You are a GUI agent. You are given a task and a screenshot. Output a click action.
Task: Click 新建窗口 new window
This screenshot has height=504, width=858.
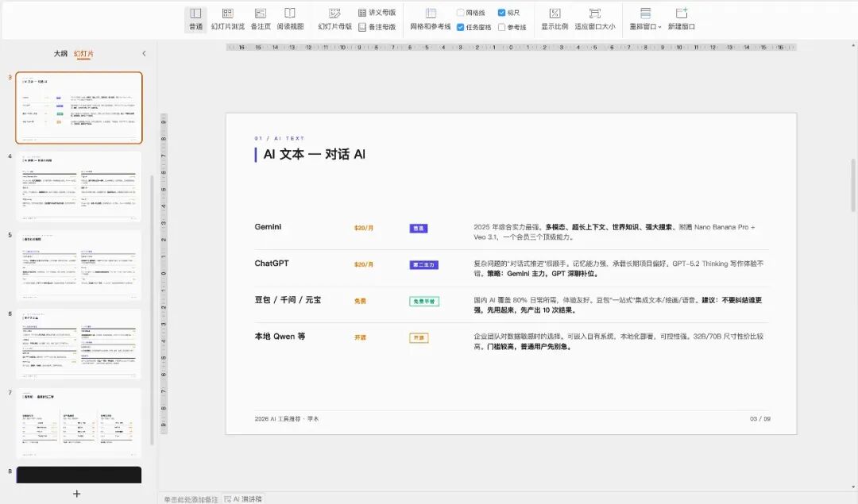click(x=682, y=19)
